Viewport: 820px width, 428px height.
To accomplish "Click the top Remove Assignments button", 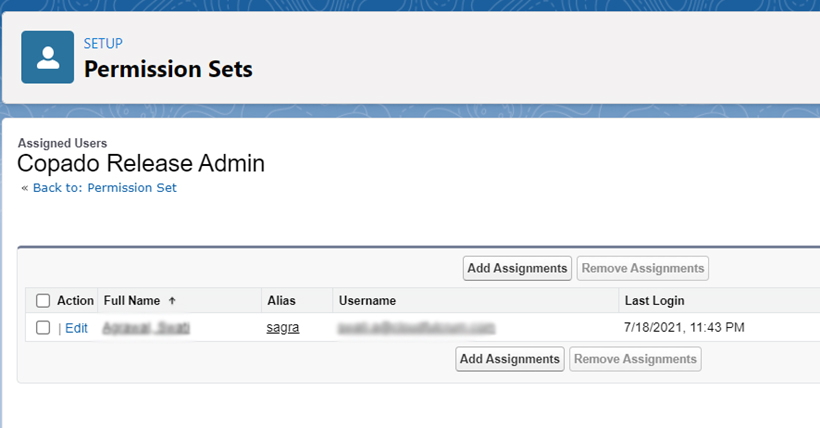I will tap(643, 268).
